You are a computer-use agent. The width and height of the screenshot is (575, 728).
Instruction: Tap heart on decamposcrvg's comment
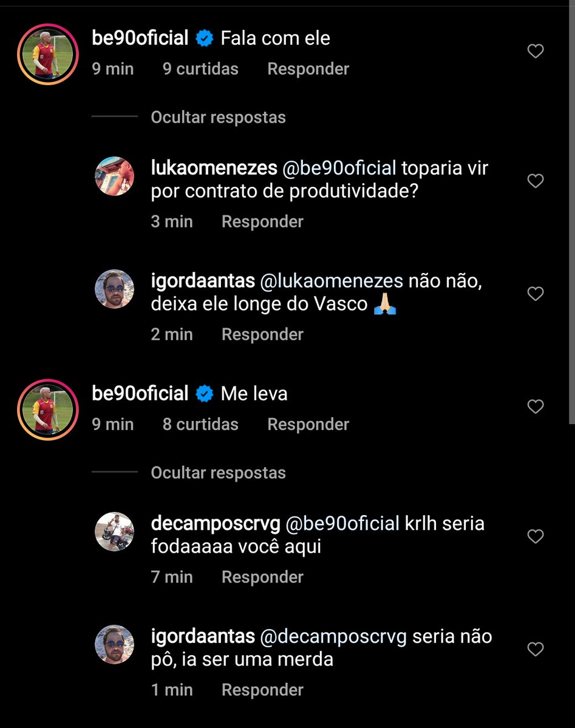coord(535,536)
